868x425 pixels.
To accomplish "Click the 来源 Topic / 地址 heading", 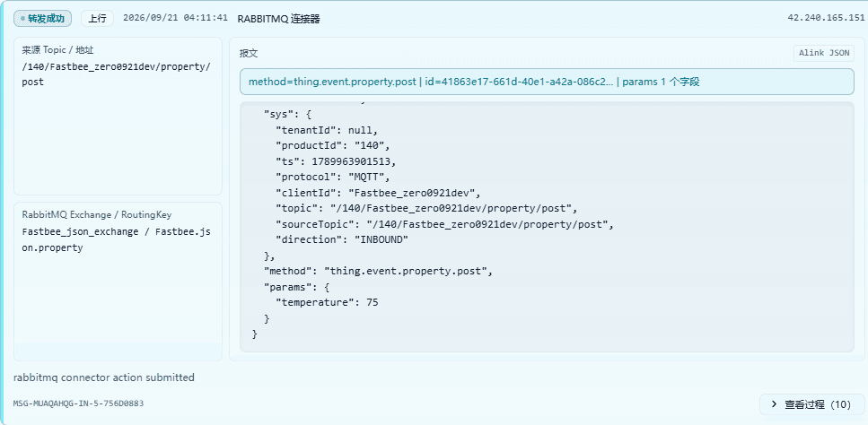I will 57,50.
